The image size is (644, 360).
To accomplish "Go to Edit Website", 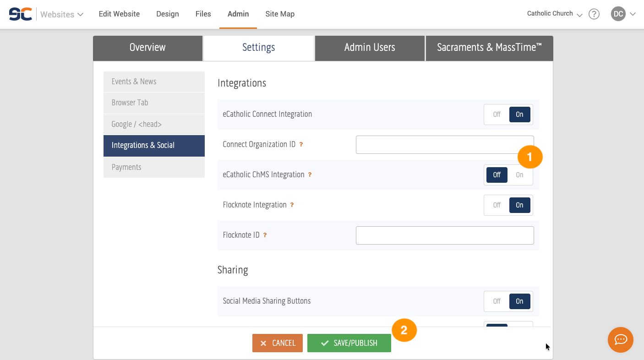I will click(x=119, y=14).
